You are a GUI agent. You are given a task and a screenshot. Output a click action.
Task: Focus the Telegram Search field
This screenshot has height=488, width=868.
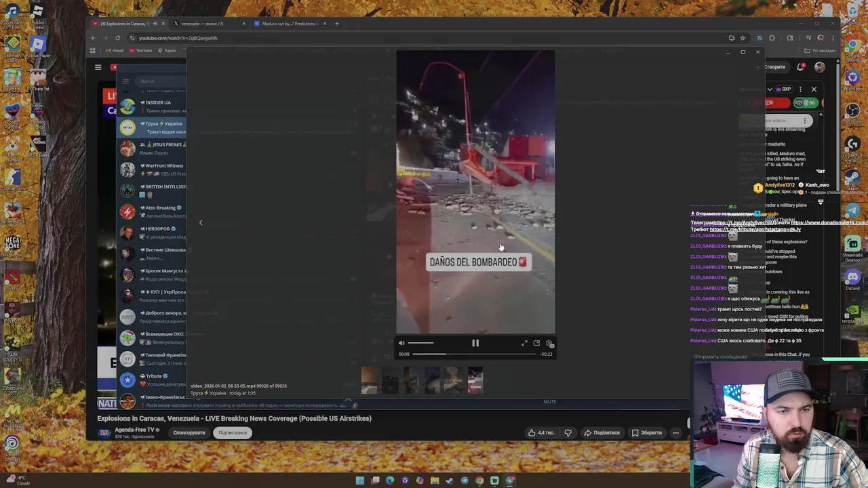160,81
